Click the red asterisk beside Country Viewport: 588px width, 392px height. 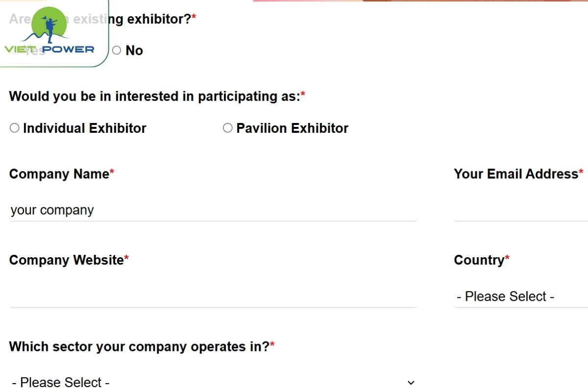tap(507, 258)
